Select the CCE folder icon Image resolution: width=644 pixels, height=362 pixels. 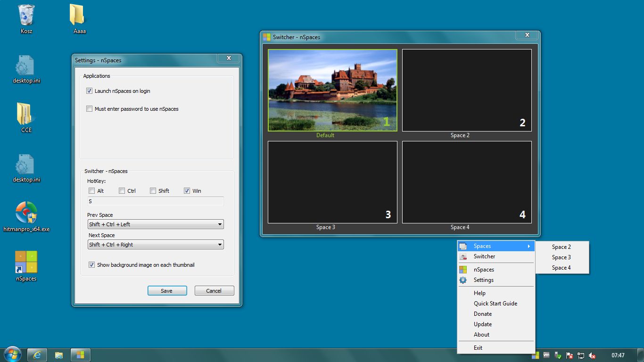click(x=25, y=114)
